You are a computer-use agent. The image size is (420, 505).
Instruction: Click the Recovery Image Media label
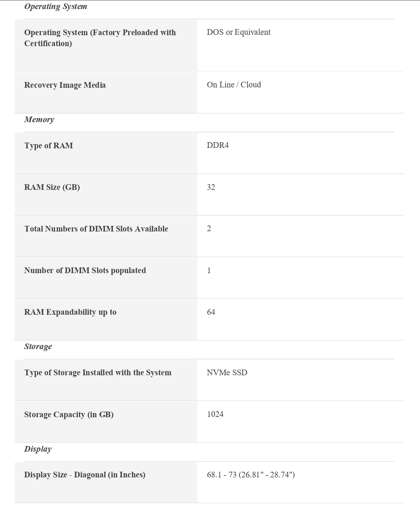[65, 85]
